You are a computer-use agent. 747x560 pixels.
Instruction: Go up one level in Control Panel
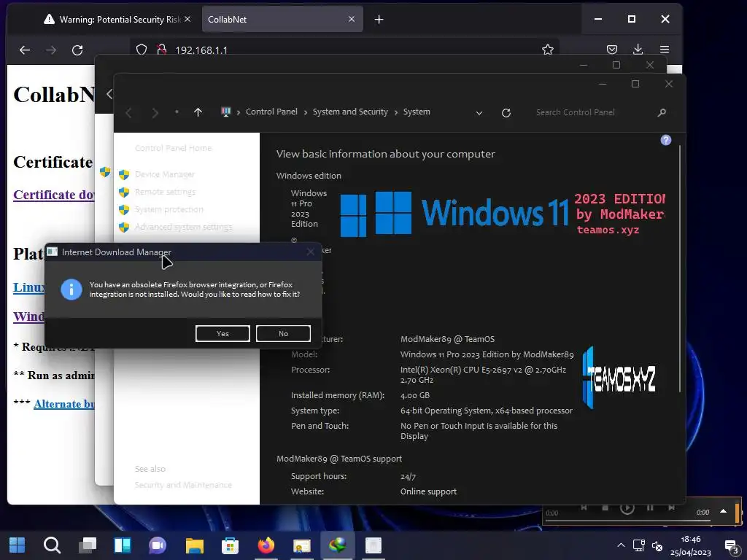point(198,112)
